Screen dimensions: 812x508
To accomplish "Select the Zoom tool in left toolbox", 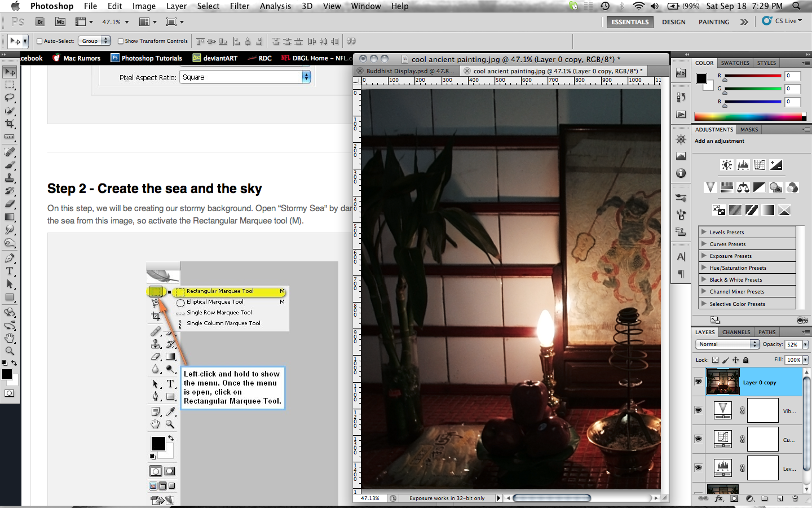I will click(10, 351).
